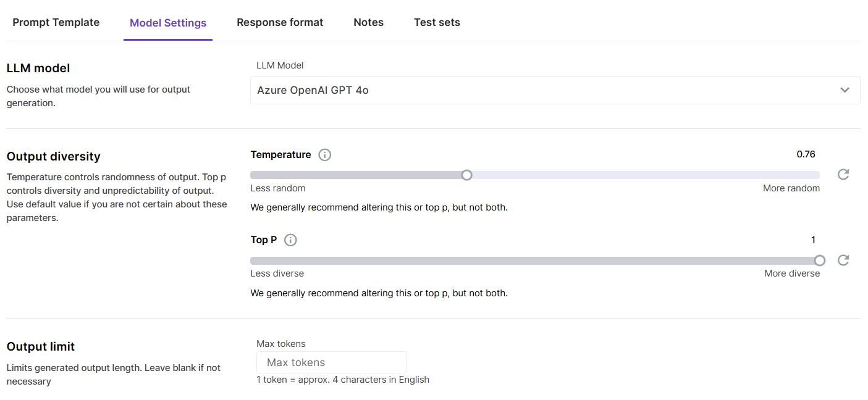Select the Test sets tab
Screen dimensions: 868x400
tap(437, 22)
